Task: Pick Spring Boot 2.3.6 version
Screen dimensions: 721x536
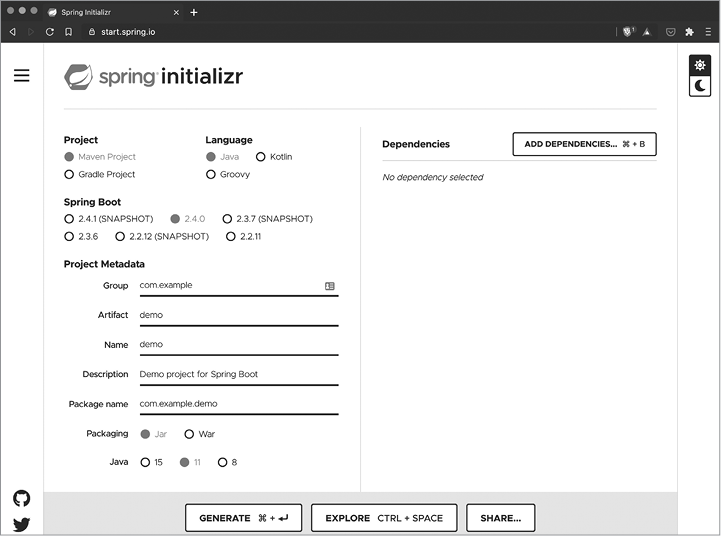Action: (x=69, y=237)
